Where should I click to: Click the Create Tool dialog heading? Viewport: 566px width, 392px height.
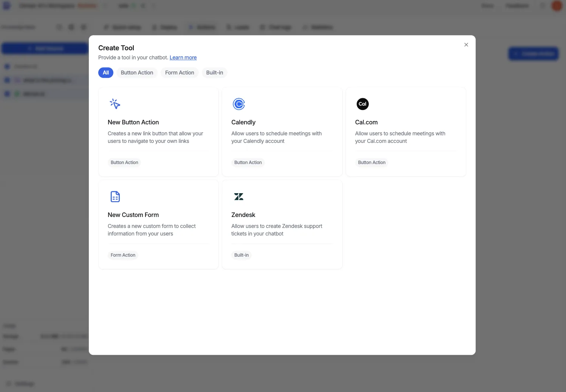[x=116, y=48]
